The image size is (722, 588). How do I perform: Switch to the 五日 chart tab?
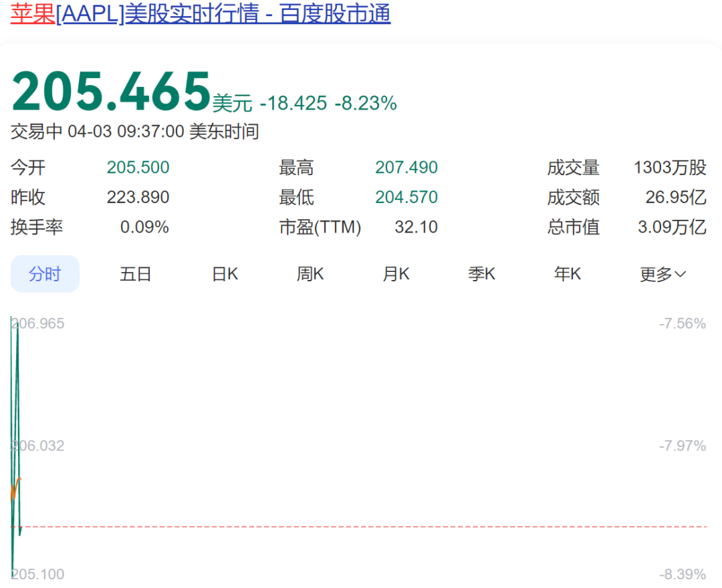[136, 274]
